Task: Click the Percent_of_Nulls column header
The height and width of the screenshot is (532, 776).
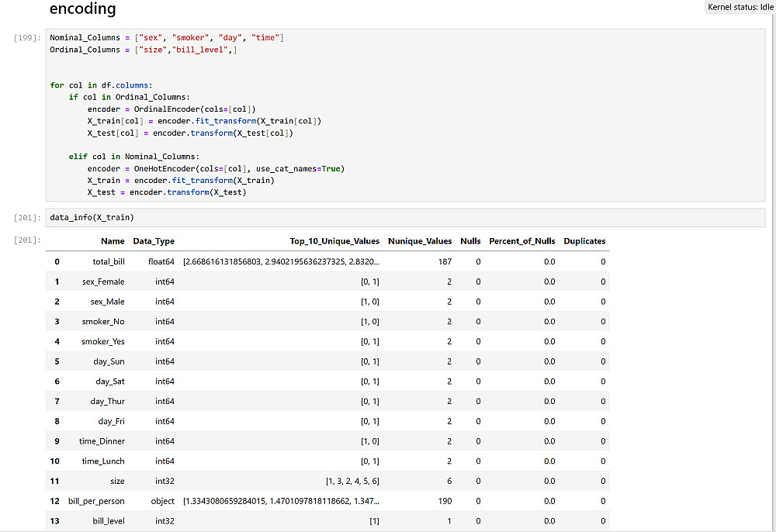Action: click(x=521, y=241)
